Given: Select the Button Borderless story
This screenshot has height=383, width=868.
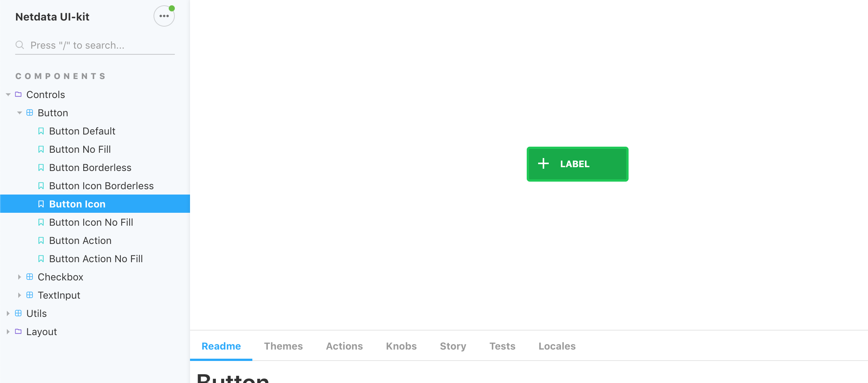Looking at the screenshot, I should (90, 167).
